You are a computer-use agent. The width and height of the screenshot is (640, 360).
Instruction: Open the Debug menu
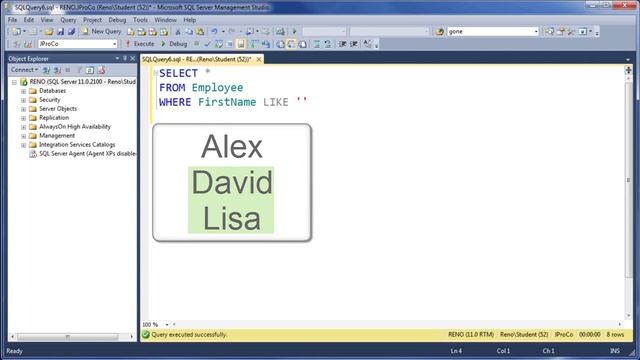(x=117, y=20)
